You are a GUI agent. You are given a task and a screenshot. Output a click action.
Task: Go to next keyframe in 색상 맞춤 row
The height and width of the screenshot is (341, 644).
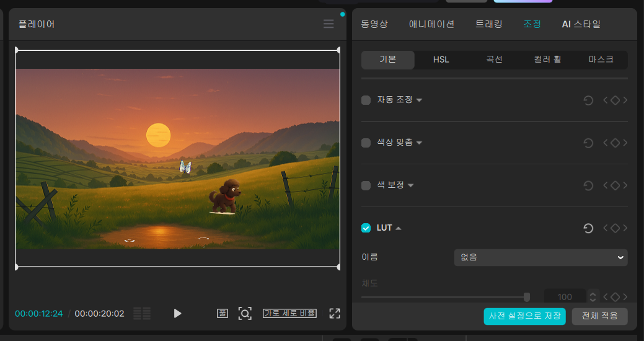click(625, 143)
